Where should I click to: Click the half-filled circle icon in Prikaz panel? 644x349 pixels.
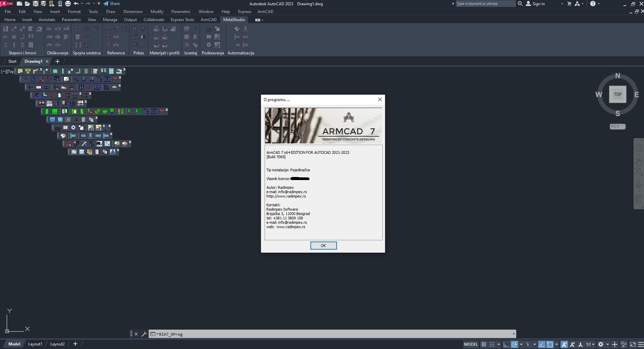tap(142, 37)
